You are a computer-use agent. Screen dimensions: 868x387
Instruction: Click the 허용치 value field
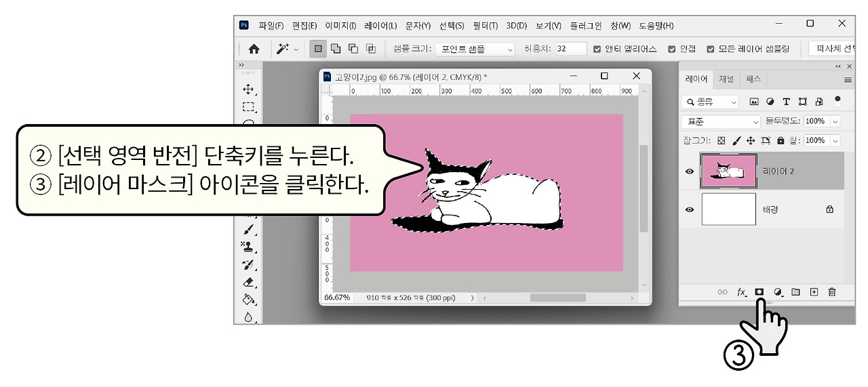click(x=571, y=49)
